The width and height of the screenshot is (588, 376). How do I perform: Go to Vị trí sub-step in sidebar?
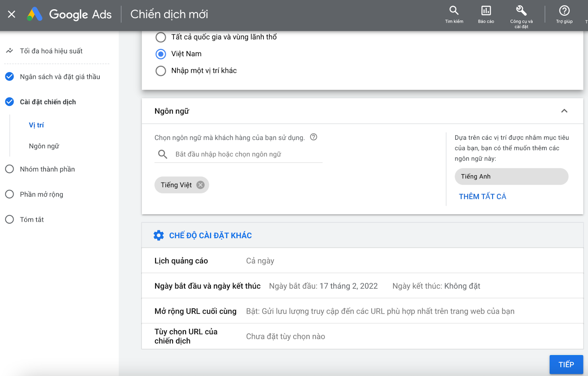point(36,125)
